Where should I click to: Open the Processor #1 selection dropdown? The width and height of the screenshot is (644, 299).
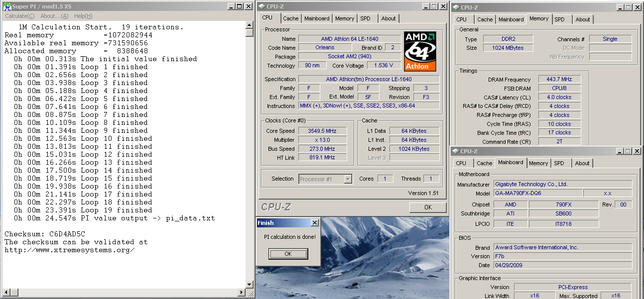[x=325, y=179]
